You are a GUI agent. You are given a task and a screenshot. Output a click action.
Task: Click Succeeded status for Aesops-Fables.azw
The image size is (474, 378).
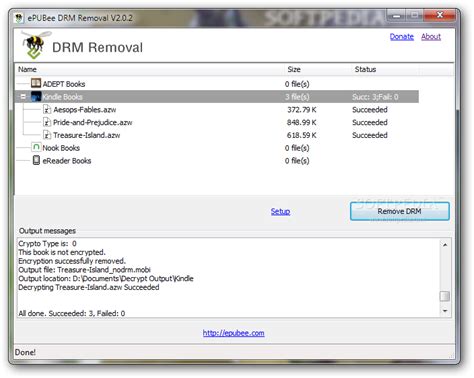(370, 110)
